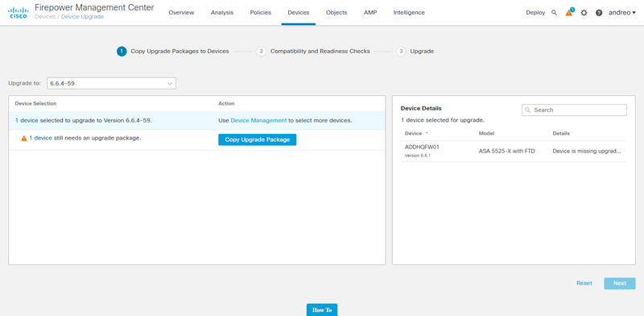Click the Upgrade step label
644x316 pixels.
pos(422,52)
